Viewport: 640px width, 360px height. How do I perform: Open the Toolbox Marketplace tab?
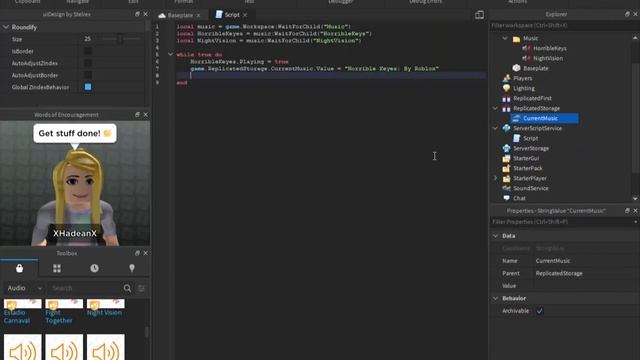point(19,268)
